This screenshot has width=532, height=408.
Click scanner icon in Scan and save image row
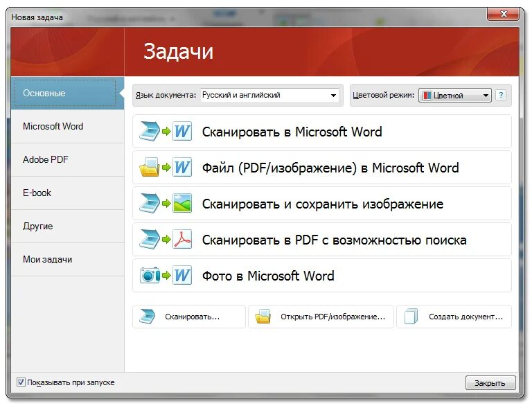pyautogui.click(x=150, y=203)
